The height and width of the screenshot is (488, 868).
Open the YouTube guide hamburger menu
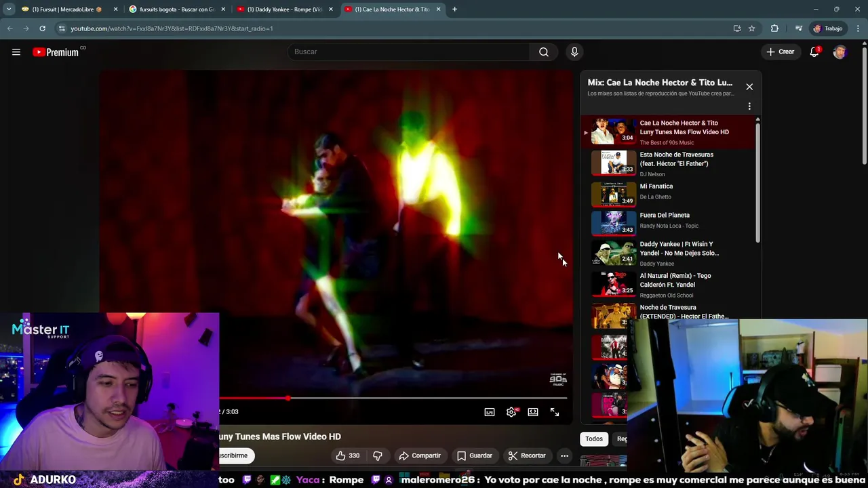(x=16, y=52)
